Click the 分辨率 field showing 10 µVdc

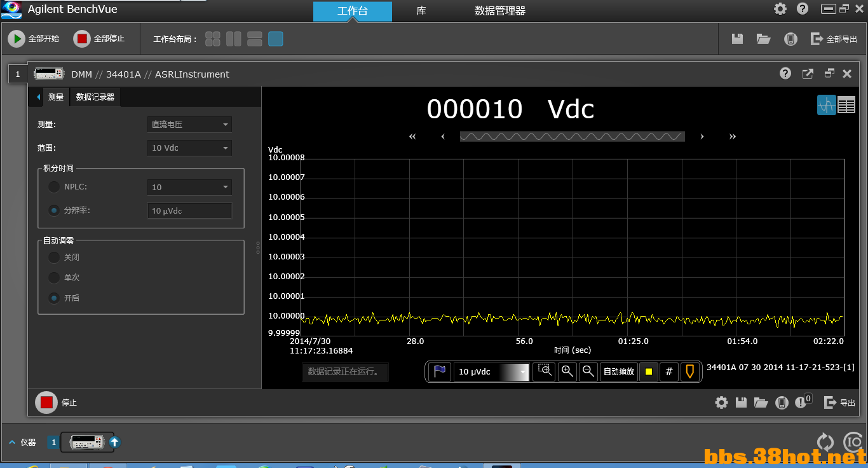189,210
